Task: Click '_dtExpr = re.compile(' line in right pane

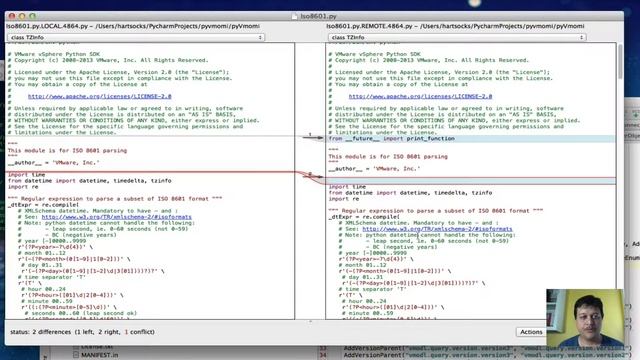Action: pos(364,217)
